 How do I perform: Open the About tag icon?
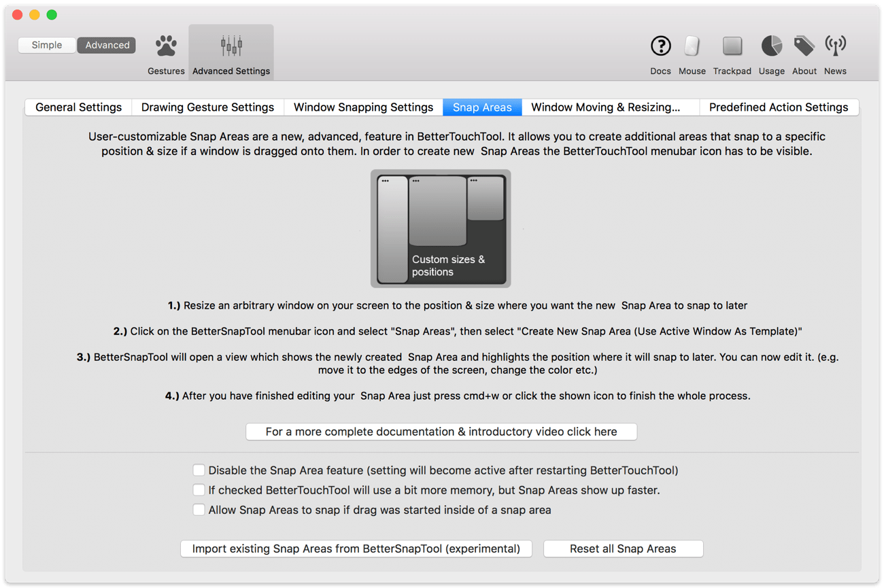tap(804, 46)
